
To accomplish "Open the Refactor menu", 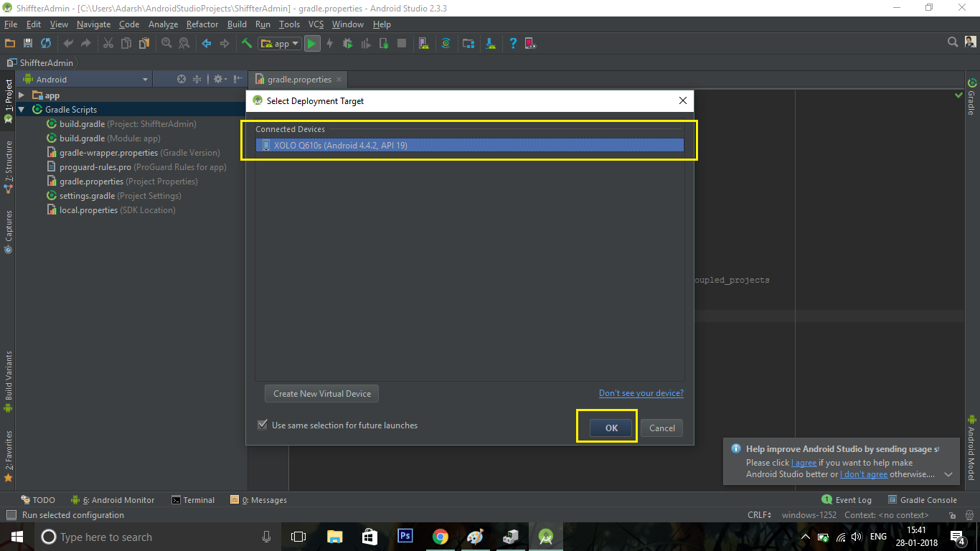I will pos(202,24).
